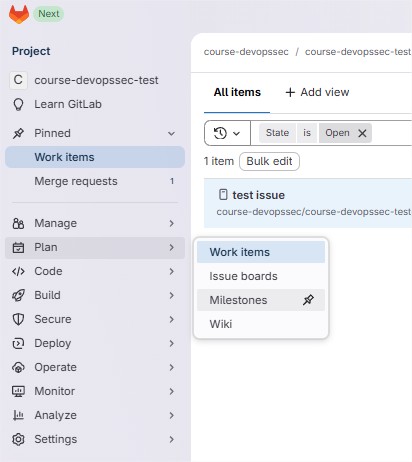Click the Pinned pin icon
The height and width of the screenshot is (462, 412).
click(18, 133)
